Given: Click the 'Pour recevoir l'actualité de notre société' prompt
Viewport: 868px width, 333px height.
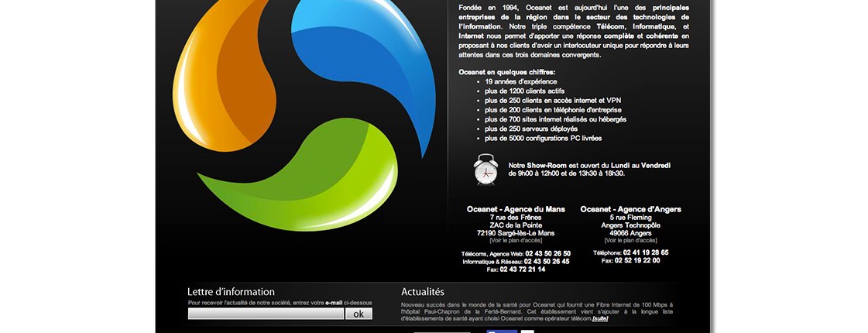Looking at the screenshot, I should (280, 303).
